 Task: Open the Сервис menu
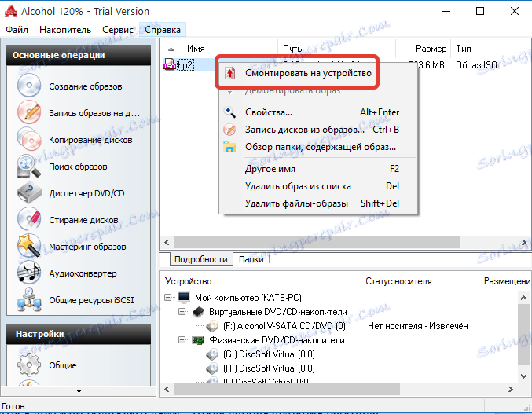point(118,30)
